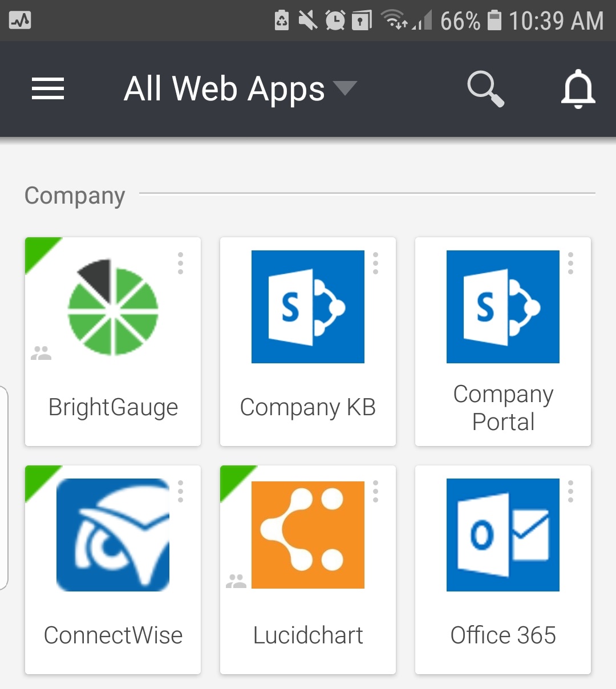The width and height of the screenshot is (616, 689).
Task: Open ConnectWise three-dot options menu
Action: click(x=180, y=491)
